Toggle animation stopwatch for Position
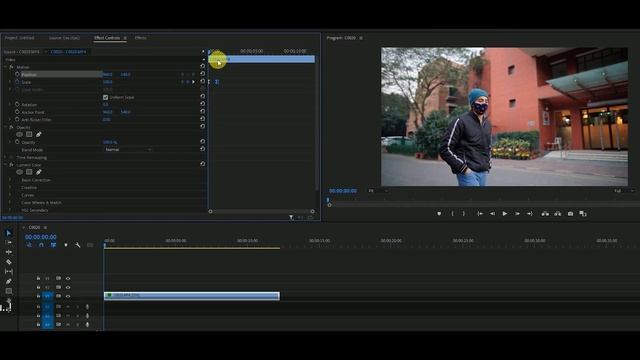Image resolution: width=640 pixels, height=360 pixels. 17,74
